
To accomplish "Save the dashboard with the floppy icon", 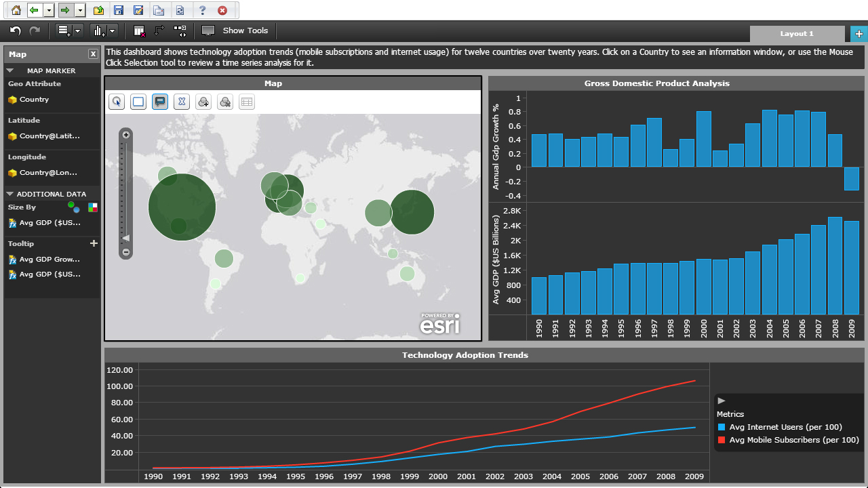I will 119,10.
